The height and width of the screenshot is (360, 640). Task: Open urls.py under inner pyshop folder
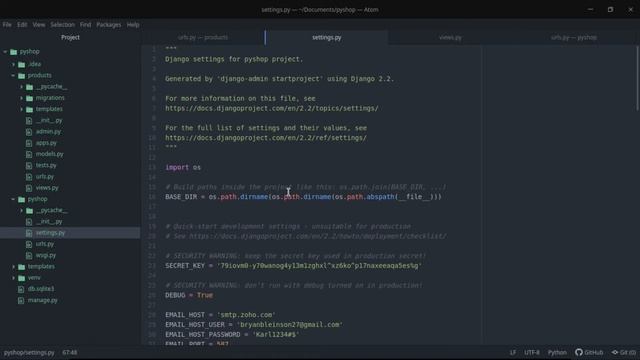45,244
